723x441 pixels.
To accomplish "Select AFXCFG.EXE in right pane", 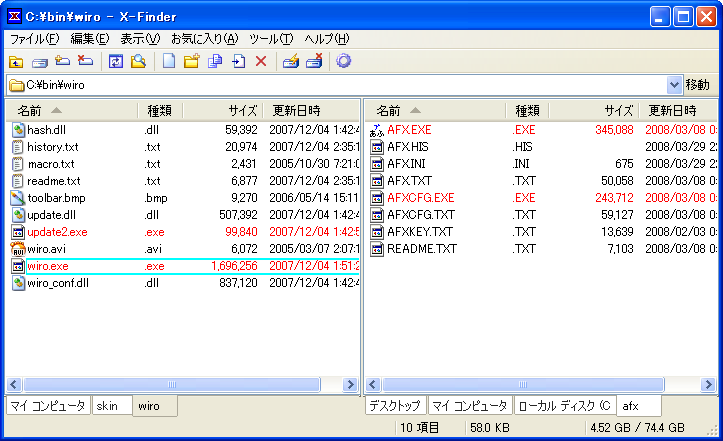I will 420,198.
